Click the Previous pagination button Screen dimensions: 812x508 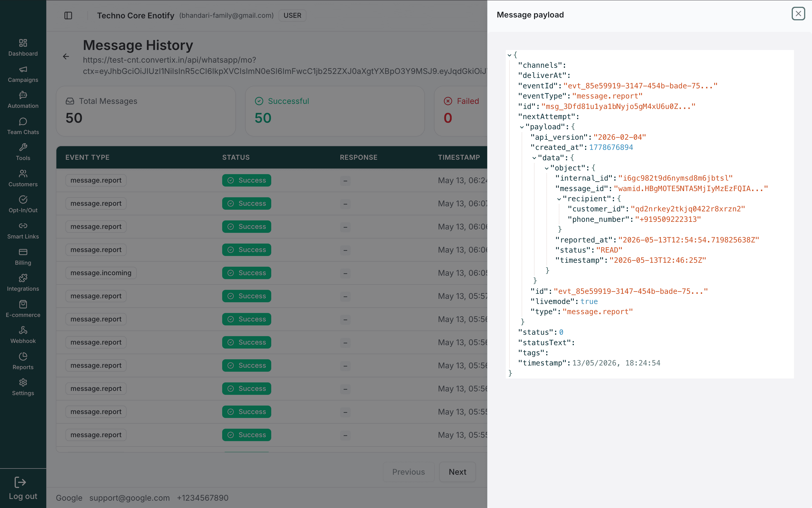point(408,472)
